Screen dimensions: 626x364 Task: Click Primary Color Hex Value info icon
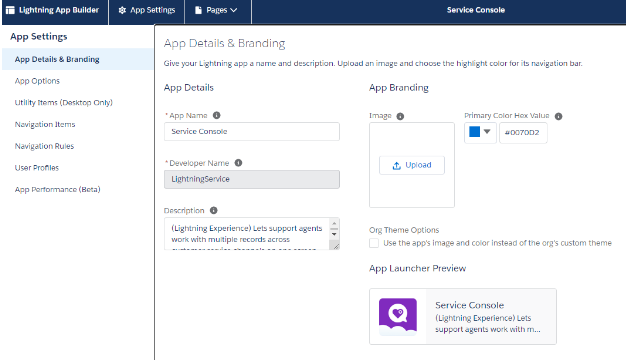click(x=559, y=116)
